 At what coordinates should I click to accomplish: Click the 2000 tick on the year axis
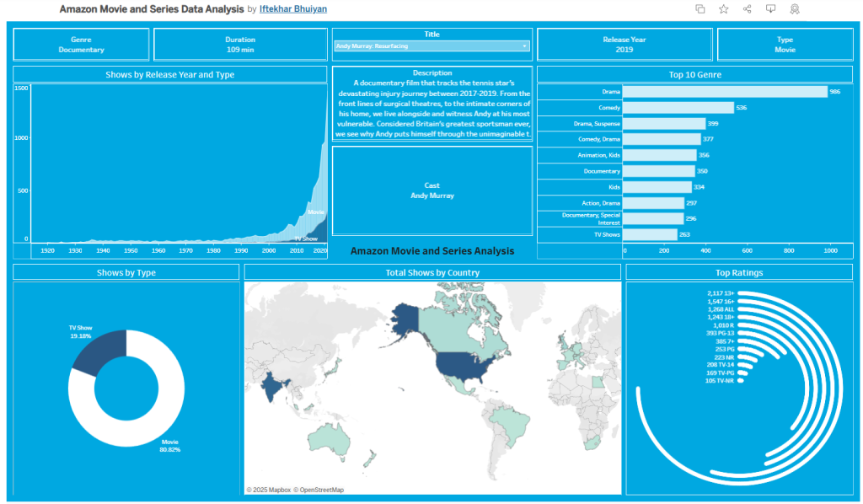(x=269, y=251)
